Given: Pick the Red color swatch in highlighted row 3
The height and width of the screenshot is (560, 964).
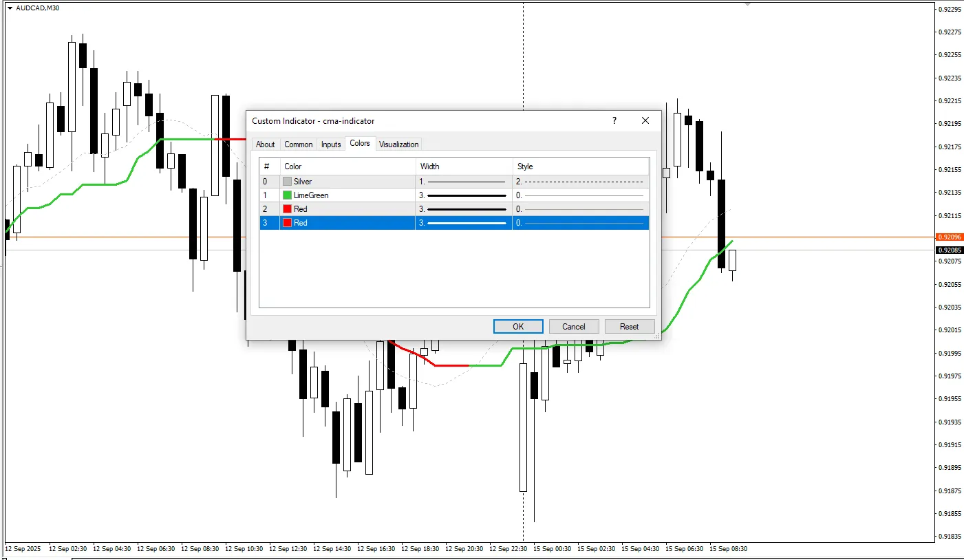Looking at the screenshot, I should pos(288,223).
